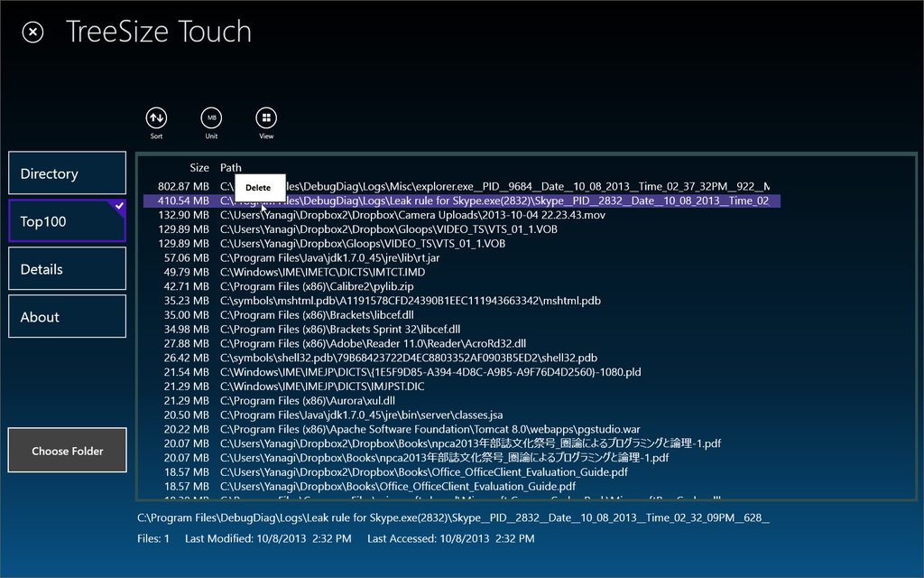Switch to the Directory tab
924x578 pixels.
[x=67, y=172]
